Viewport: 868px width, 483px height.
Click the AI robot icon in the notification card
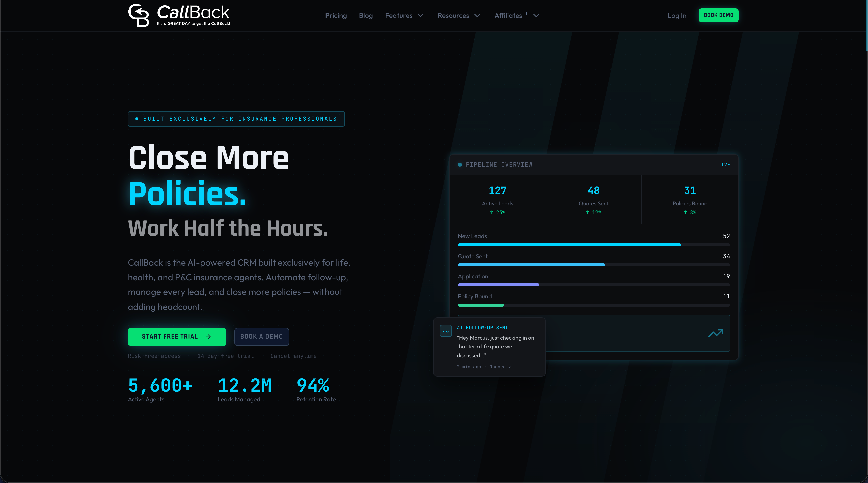click(446, 331)
